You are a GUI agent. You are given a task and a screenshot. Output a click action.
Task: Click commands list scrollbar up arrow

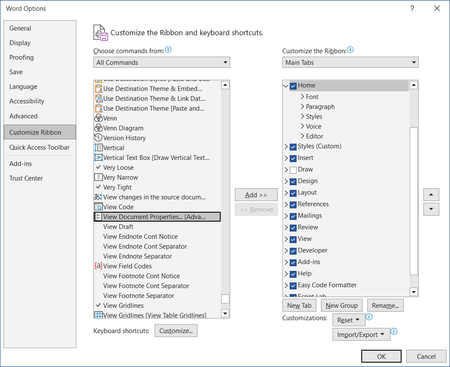click(225, 85)
